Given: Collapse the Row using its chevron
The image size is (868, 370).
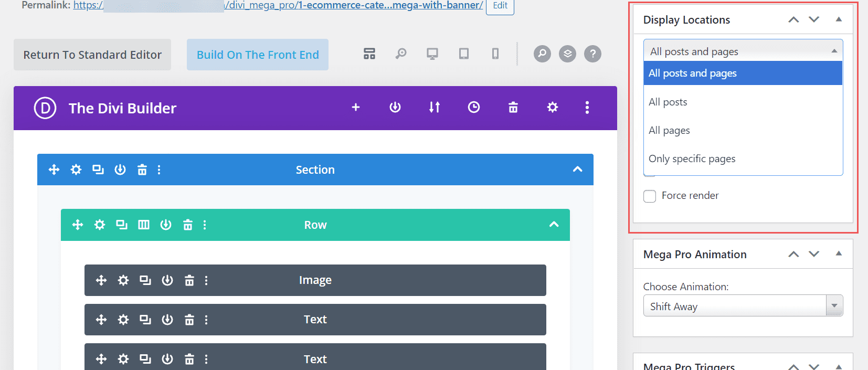Looking at the screenshot, I should coord(554,224).
